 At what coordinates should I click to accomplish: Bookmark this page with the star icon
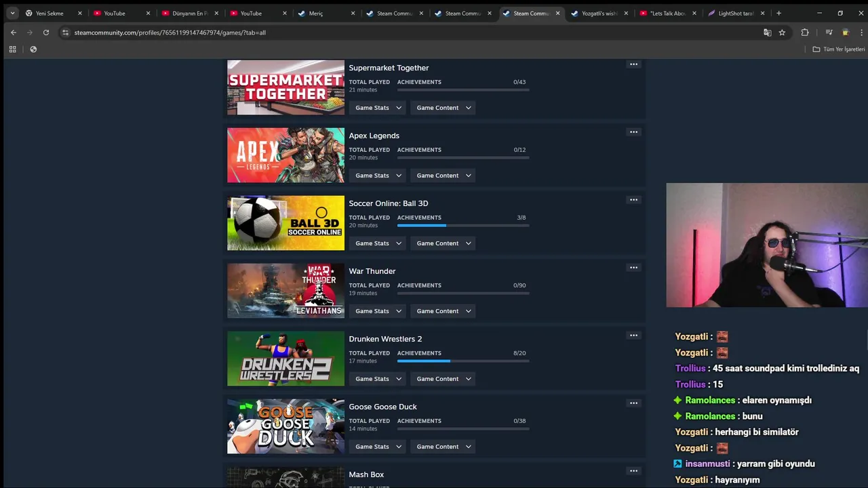click(x=782, y=33)
